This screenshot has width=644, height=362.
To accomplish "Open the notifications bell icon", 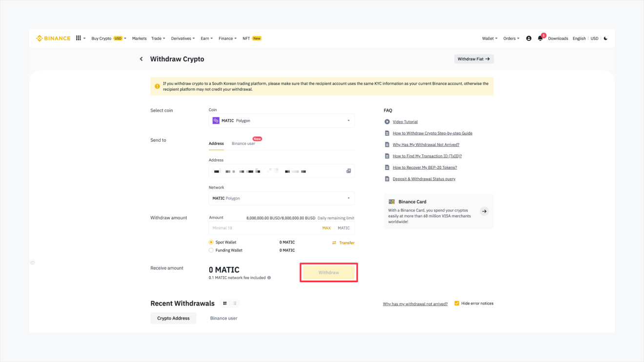I will point(540,38).
